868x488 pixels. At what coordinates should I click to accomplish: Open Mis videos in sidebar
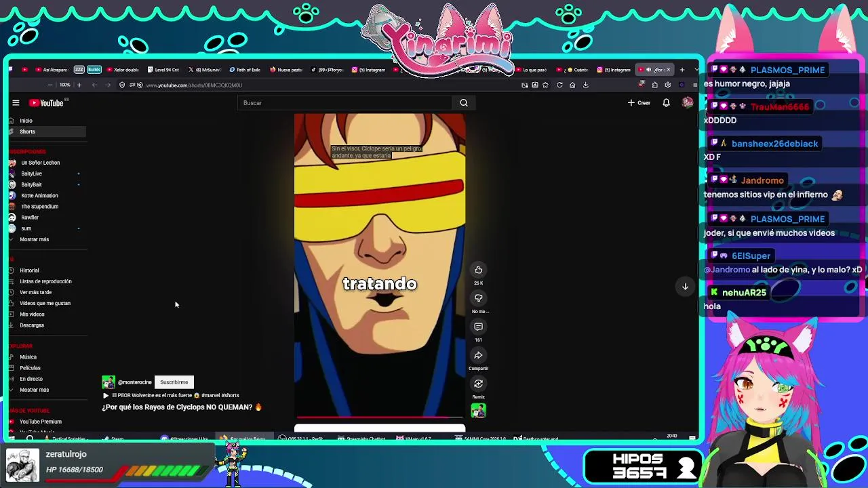point(32,314)
